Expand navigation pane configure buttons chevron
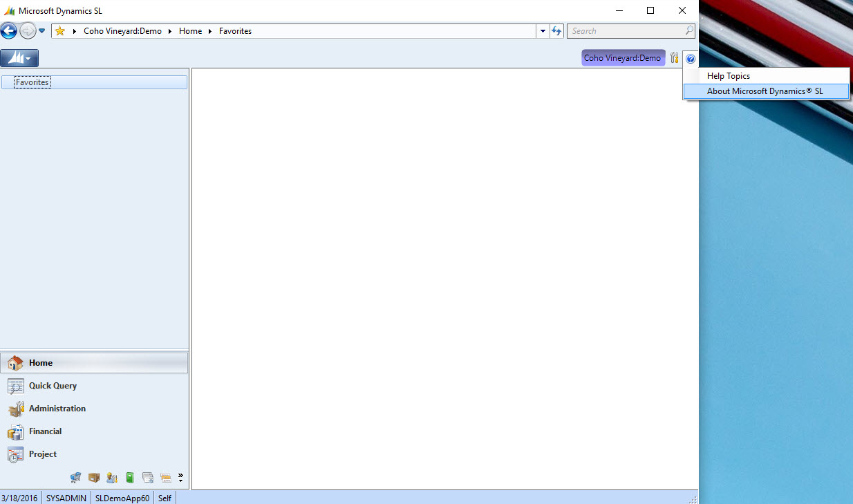This screenshot has width=853, height=504. (180, 477)
